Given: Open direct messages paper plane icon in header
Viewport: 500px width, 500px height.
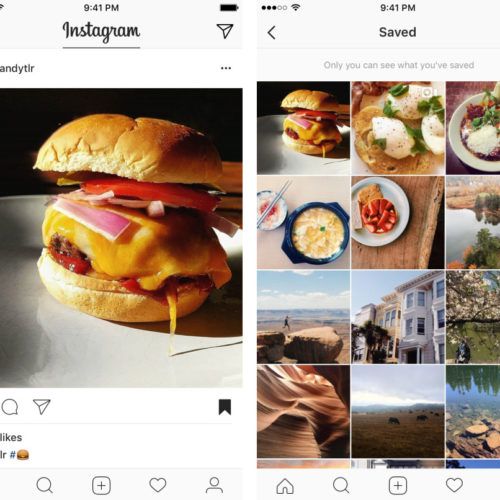Looking at the screenshot, I should pyautogui.click(x=225, y=31).
